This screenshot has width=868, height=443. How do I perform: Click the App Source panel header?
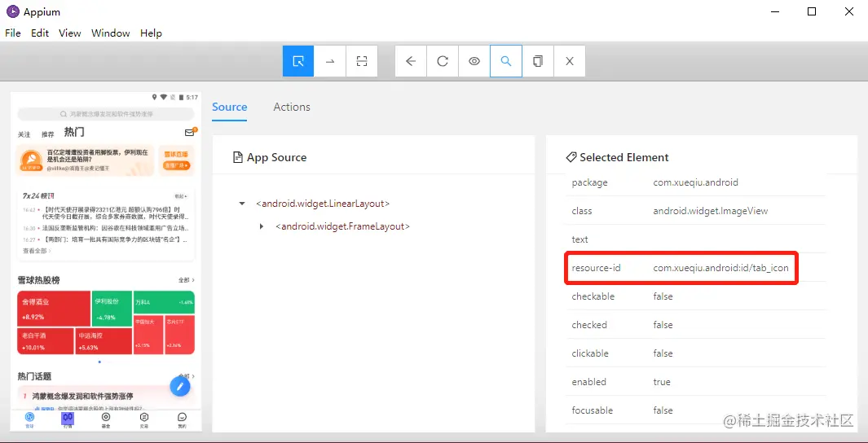270,158
